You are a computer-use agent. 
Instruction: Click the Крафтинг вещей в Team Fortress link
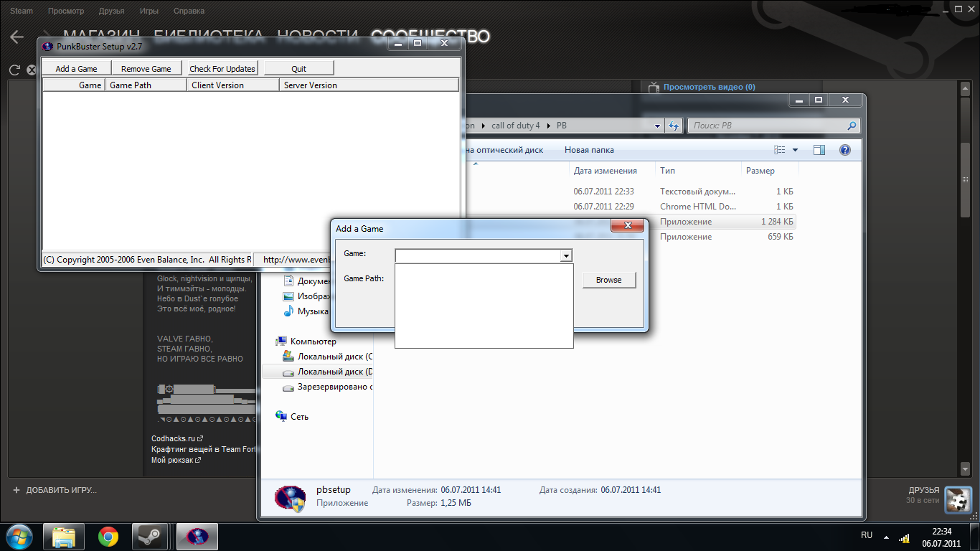pyautogui.click(x=204, y=449)
